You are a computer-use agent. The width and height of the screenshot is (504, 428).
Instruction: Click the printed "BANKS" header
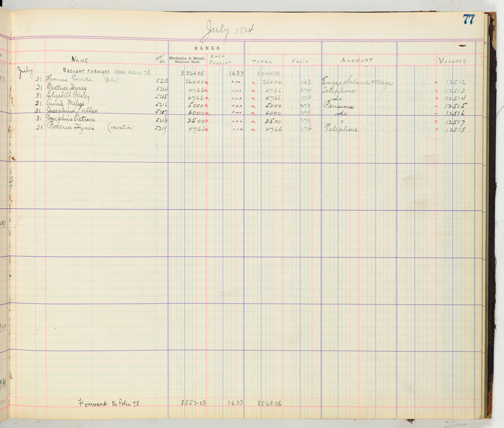pyautogui.click(x=207, y=48)
